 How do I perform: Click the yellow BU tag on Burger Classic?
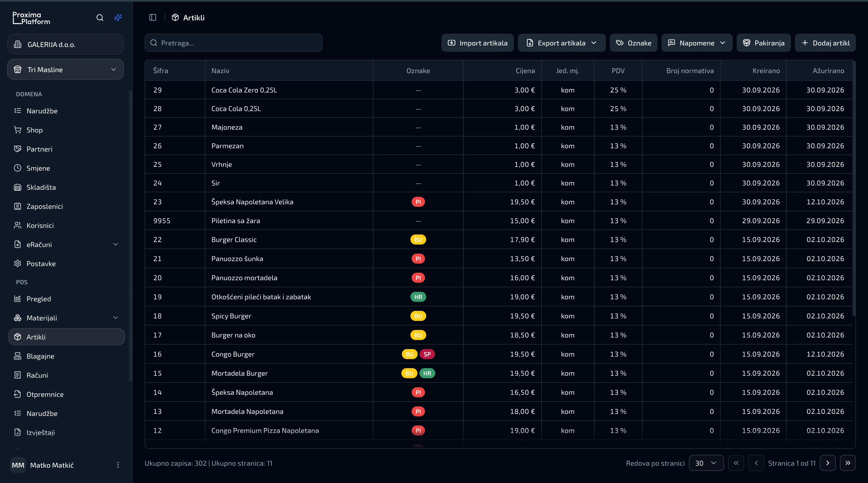(x=418, y=240)
